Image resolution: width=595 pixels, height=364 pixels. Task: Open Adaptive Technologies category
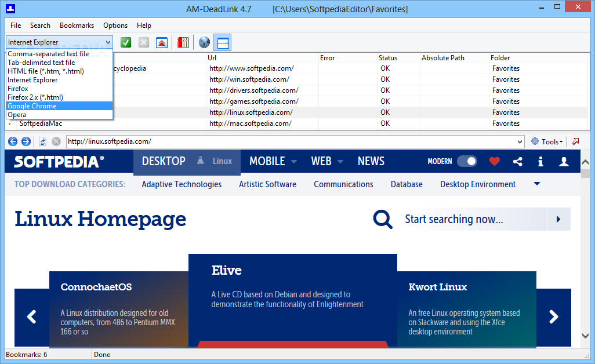[182, 184]
